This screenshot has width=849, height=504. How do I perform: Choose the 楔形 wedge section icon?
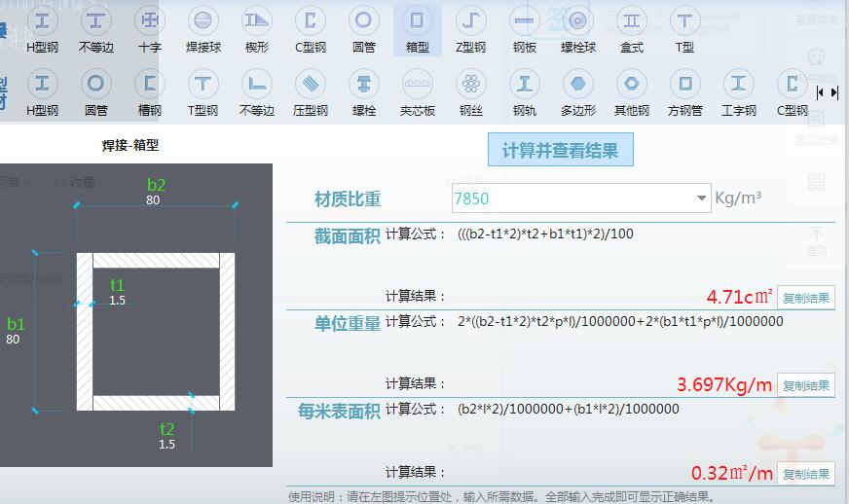[x=257, y=31]
